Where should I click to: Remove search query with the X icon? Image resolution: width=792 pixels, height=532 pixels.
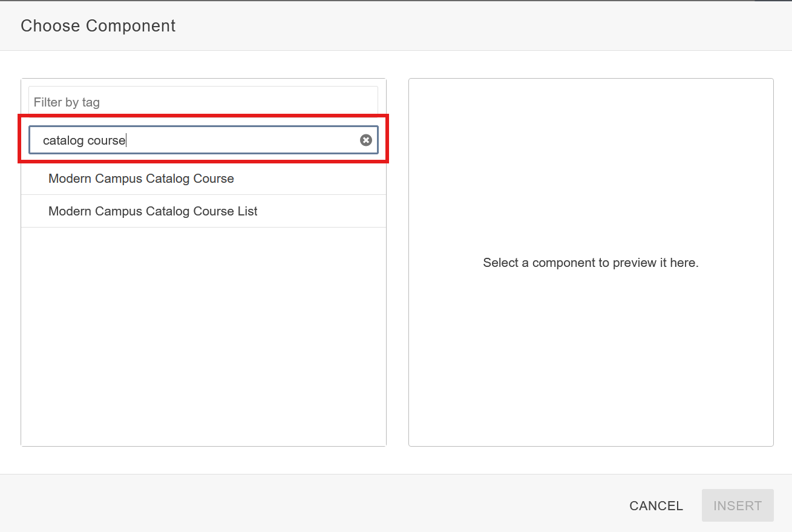[x=365, y=140]
